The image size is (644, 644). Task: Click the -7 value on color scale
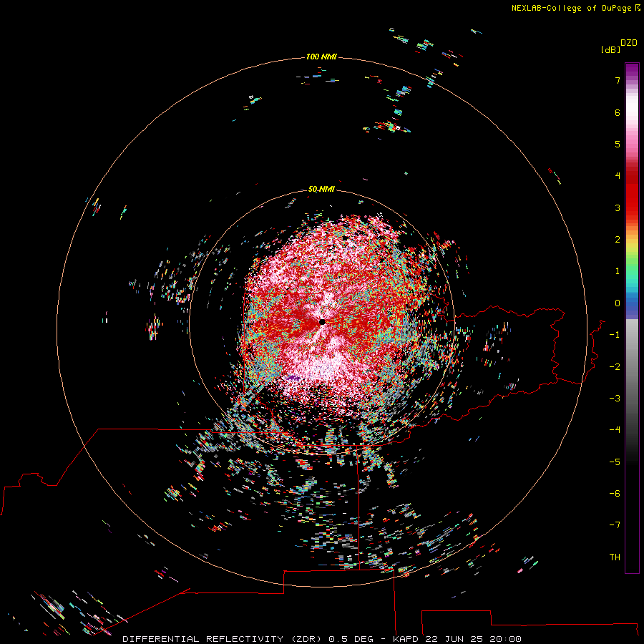click(615, 525)
